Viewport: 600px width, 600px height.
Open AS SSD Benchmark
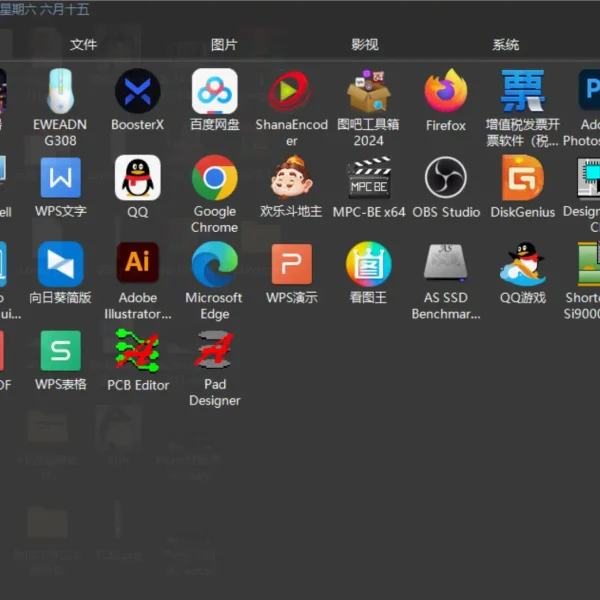[446, 262]
